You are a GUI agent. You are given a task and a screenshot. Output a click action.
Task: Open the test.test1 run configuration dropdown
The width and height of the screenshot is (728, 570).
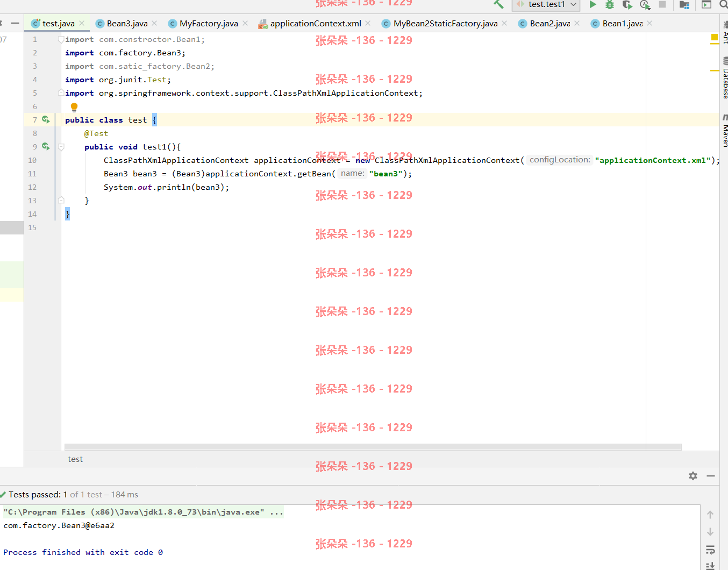546,4
